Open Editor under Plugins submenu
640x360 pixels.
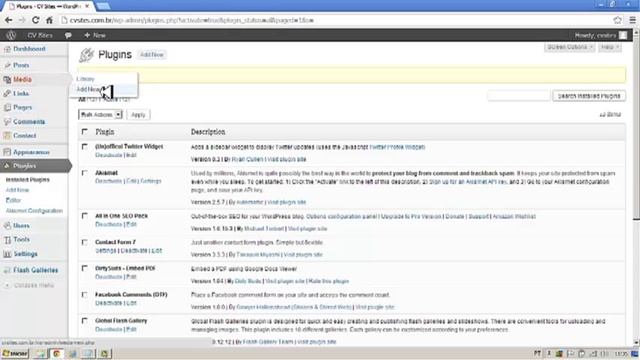click(x=13, y=200)
